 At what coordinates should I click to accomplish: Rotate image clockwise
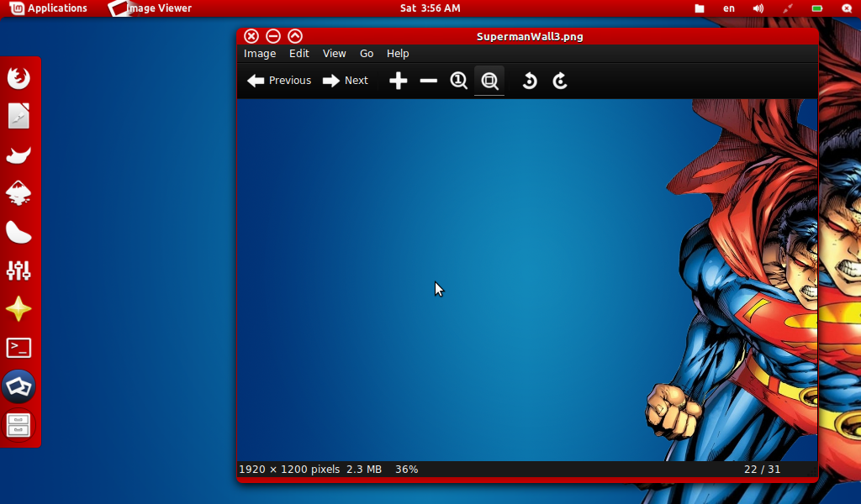pyautogui.click(x=559, y=81)
